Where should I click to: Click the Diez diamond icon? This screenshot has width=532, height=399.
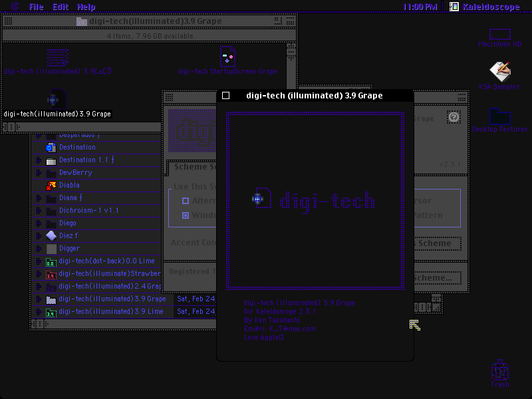(51, 236)
